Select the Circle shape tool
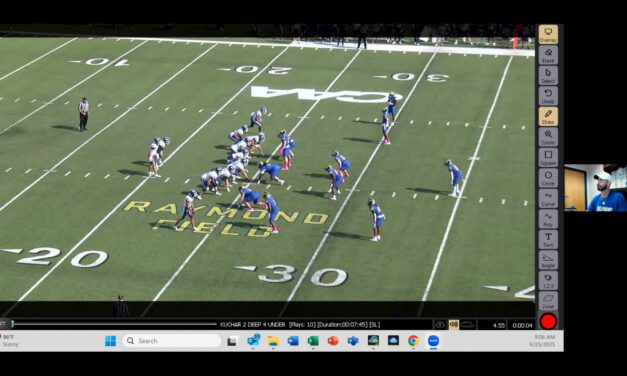 (548, 178)
